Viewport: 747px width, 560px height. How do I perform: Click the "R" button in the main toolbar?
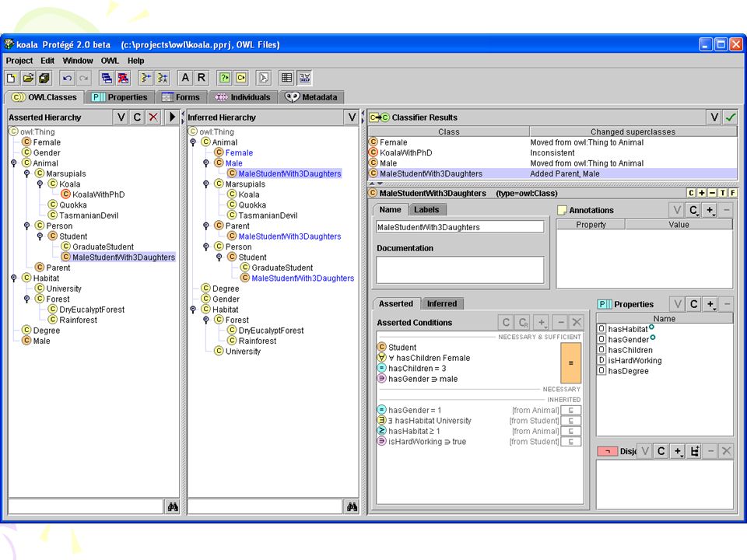tap(202, 78)
